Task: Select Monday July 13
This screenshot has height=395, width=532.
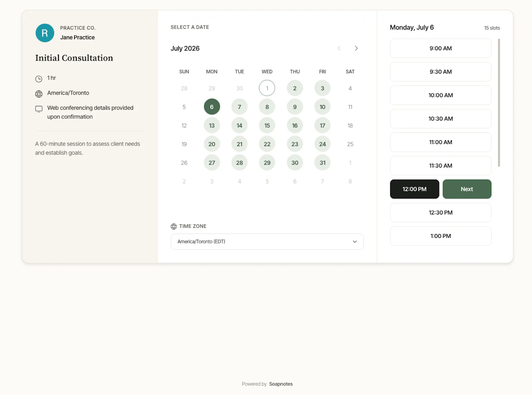Action: click(x=212, y=125)
